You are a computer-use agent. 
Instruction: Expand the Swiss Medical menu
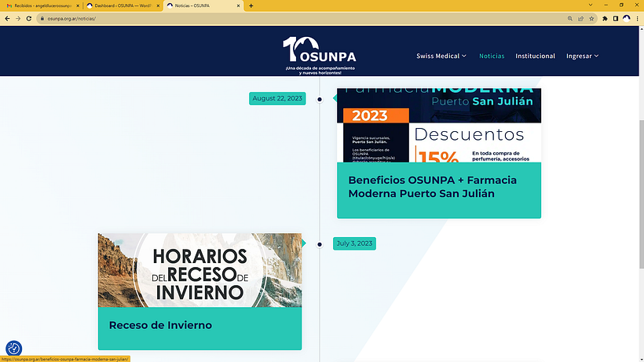[441, 56]
